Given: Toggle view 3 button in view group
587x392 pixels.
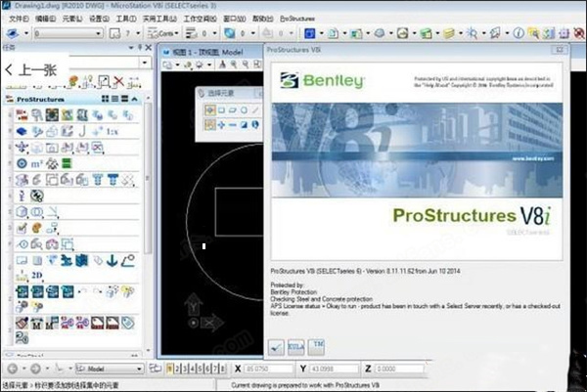Looking at the screenshot, I should point(185,369).
